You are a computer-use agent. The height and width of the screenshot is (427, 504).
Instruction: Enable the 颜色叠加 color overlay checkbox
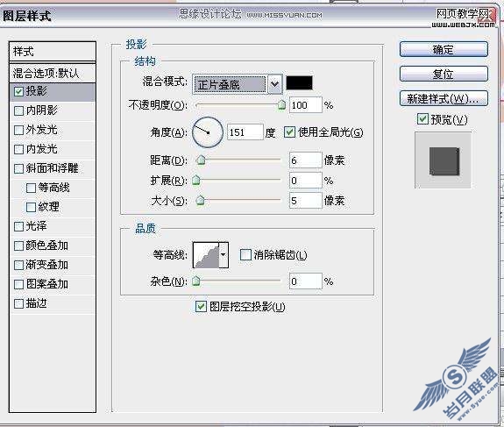(x=18, y=246)
